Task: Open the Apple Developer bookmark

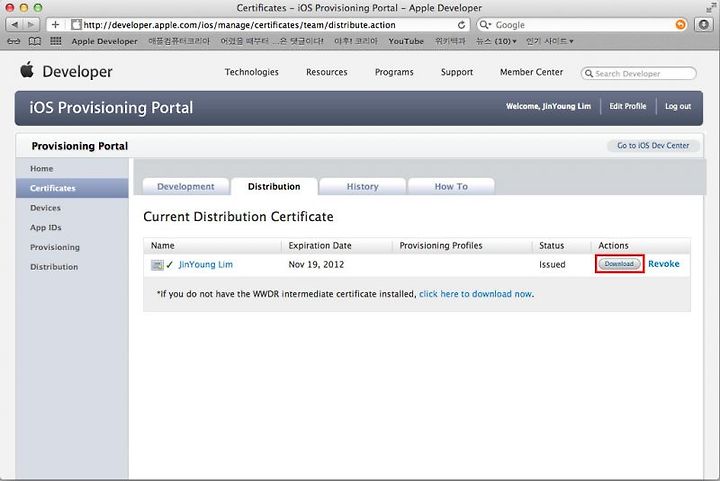Action: pyautogui.click(x=104, y=41)
